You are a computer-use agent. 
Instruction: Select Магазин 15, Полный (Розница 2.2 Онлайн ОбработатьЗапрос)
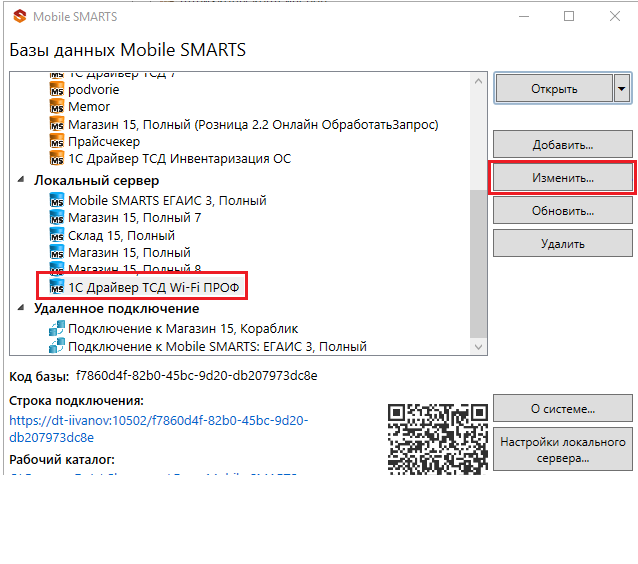[253, 124]
